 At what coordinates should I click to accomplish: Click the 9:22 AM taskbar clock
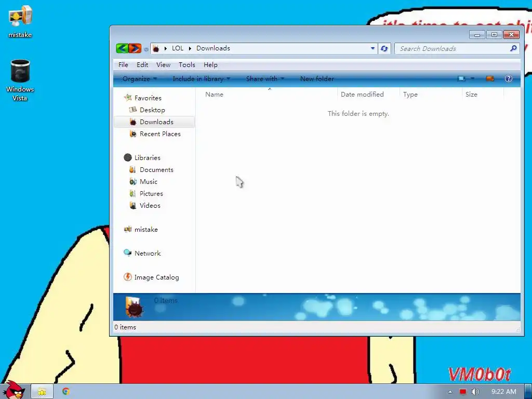click(503, 392)
